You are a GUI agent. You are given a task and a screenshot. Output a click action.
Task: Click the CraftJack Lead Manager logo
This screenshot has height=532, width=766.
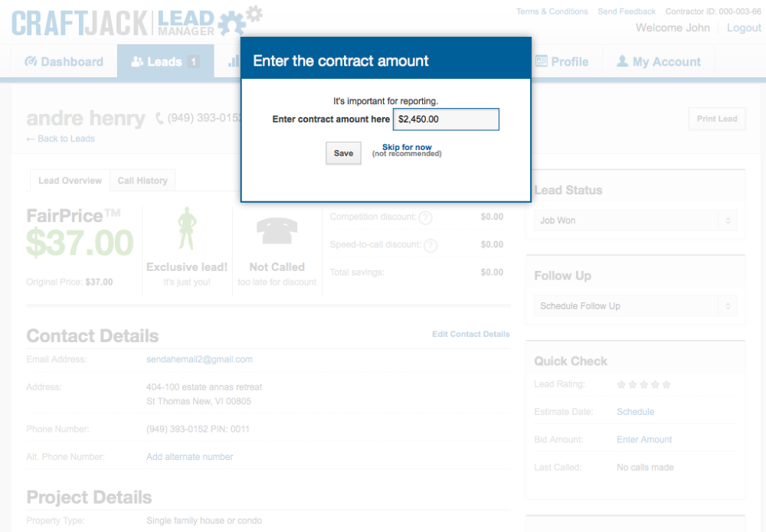coord(137,21)
